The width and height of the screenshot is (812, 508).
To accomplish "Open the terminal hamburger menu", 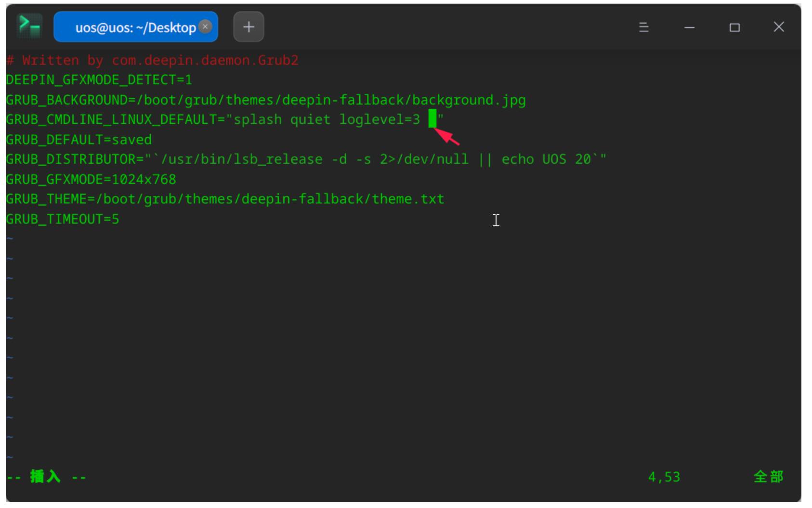I will tap(643, 27).
